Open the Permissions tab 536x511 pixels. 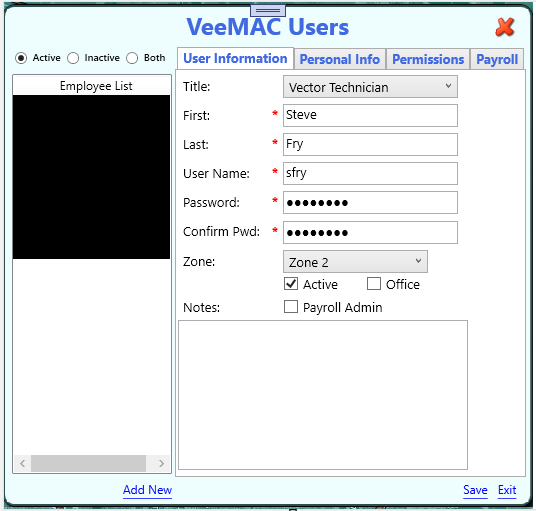(428, 59)
